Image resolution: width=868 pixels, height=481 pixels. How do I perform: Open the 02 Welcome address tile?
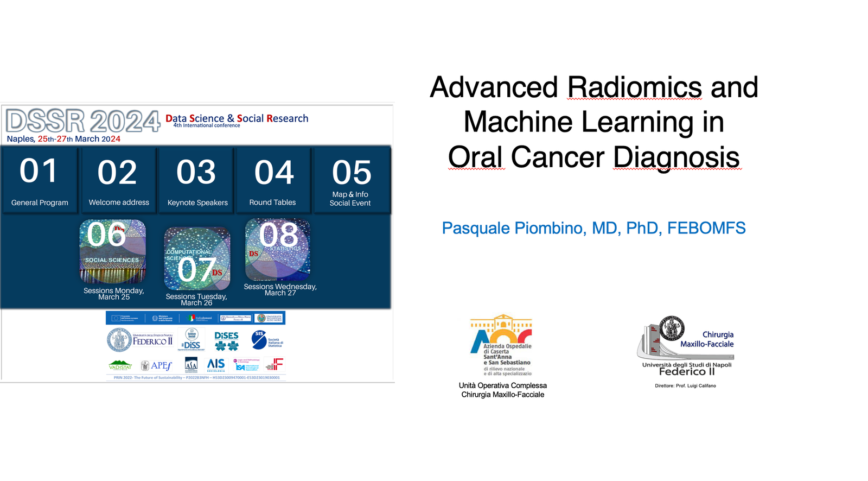pyautogui.click(x=118, y=180)
